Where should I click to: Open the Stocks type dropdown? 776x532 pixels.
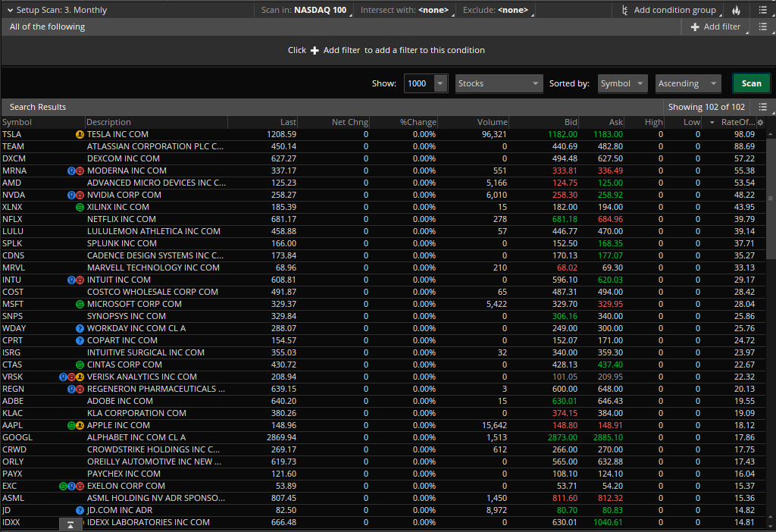499,83
